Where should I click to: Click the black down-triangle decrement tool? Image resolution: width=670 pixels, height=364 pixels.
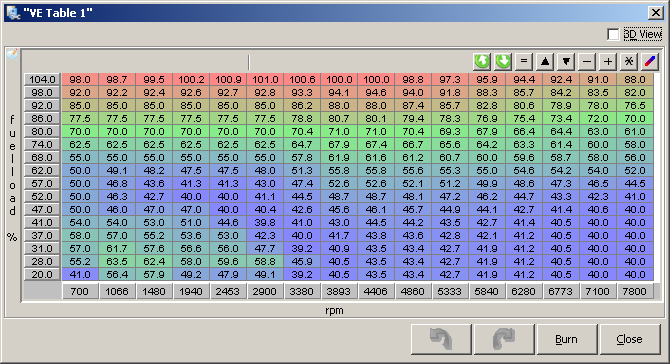click(x=566, y=62)
